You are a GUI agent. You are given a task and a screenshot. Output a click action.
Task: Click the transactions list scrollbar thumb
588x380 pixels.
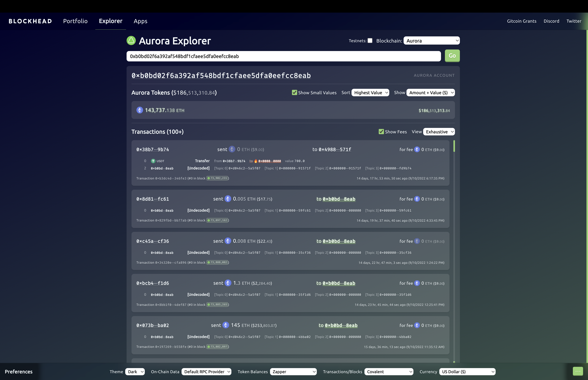(454, 146)
